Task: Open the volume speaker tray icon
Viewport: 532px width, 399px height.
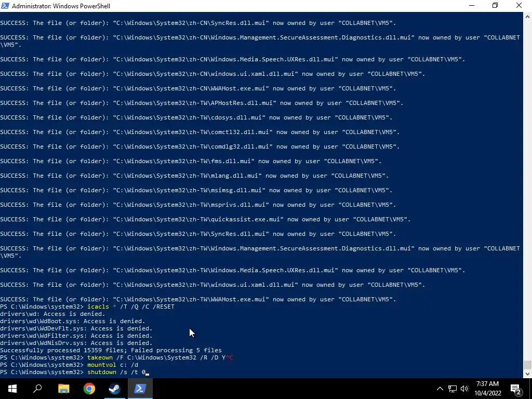Action: tap(464, 389)
